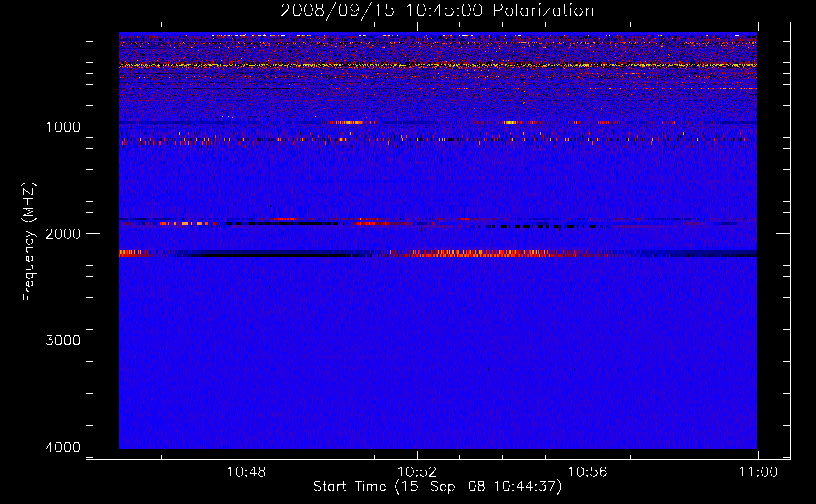Click the plot title '2008/09/15 10:45:00 Polarization'
Image resolution: width=816 pixels, height=504 pixels.
pyautogui.click(x=437, y=10)
